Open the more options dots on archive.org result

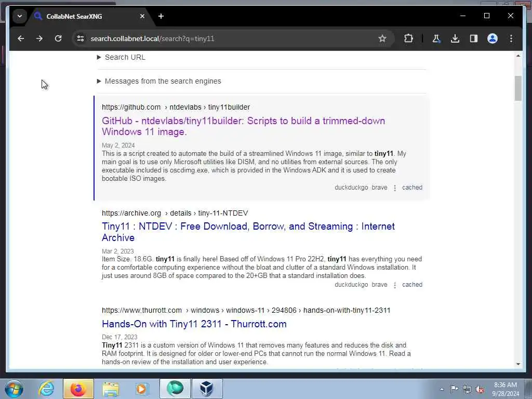point(395,285)
